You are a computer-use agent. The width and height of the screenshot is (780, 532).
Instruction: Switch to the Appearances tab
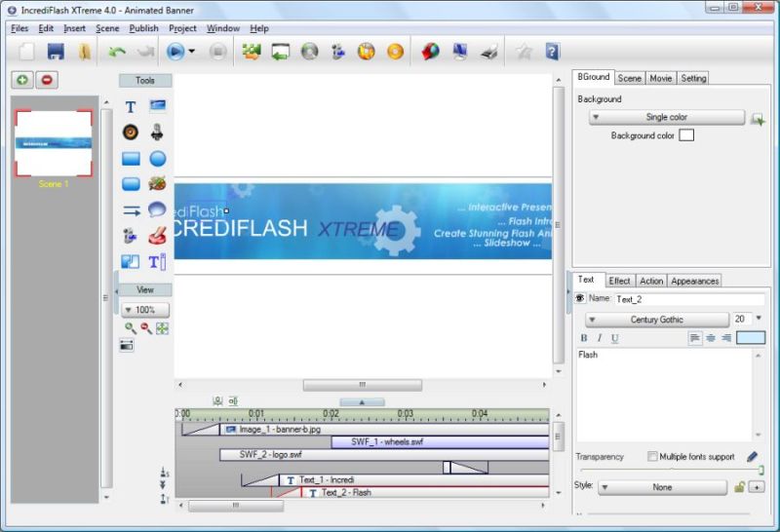pos(694,281)
